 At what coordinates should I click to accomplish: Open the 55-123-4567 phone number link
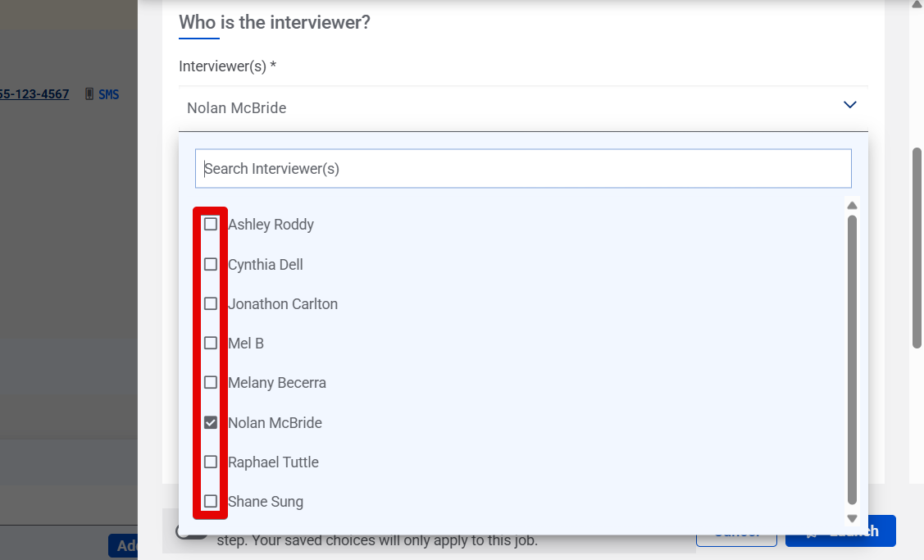pos(33,94)
